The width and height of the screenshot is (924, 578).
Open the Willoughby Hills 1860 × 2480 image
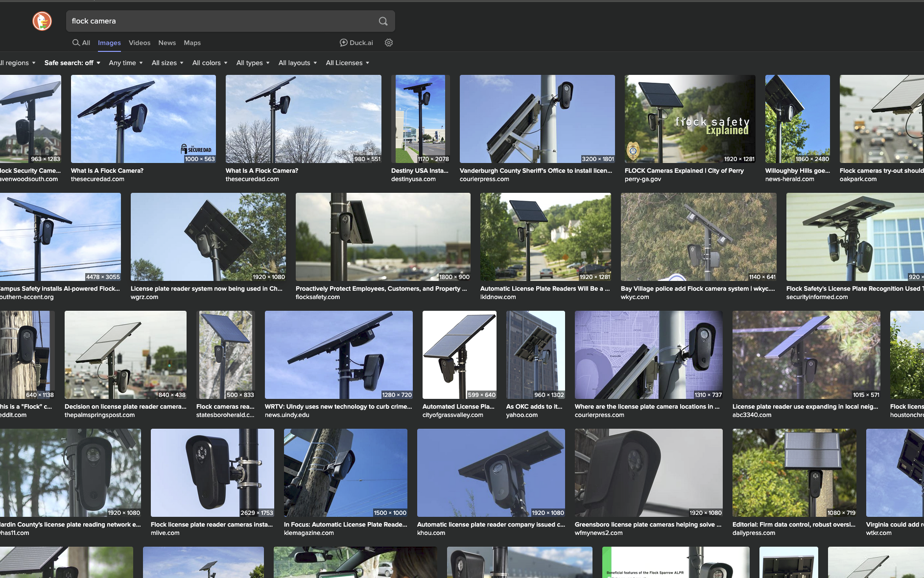pos(798,119)
